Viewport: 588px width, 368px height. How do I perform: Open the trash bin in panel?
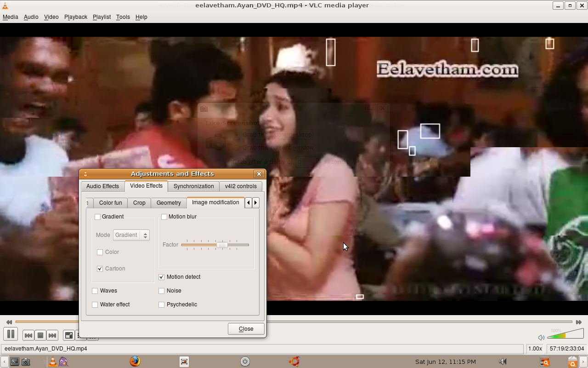coord(572,362)
